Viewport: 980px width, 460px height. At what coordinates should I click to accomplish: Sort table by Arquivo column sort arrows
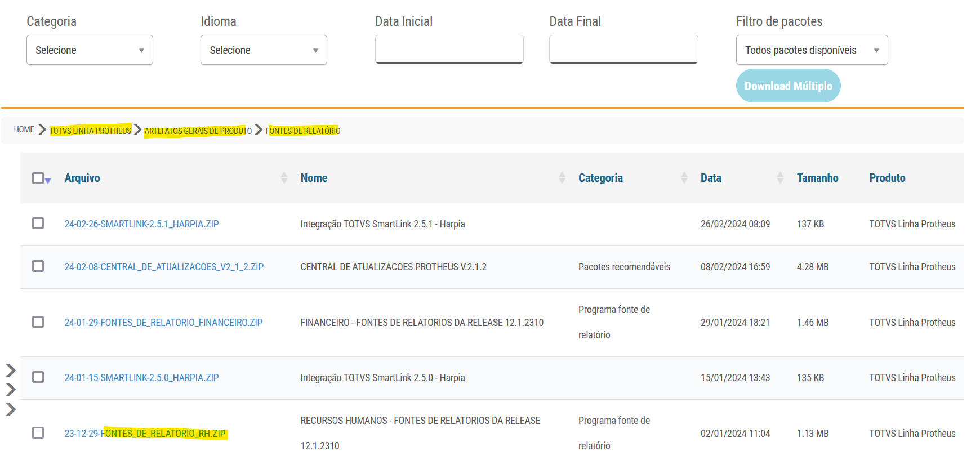[284, 178]
